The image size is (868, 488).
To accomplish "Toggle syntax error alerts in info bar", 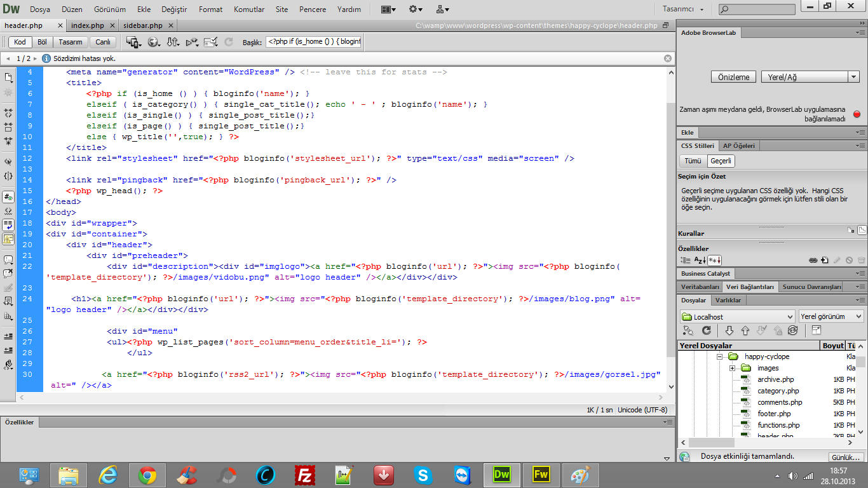I will pos(8,239).
